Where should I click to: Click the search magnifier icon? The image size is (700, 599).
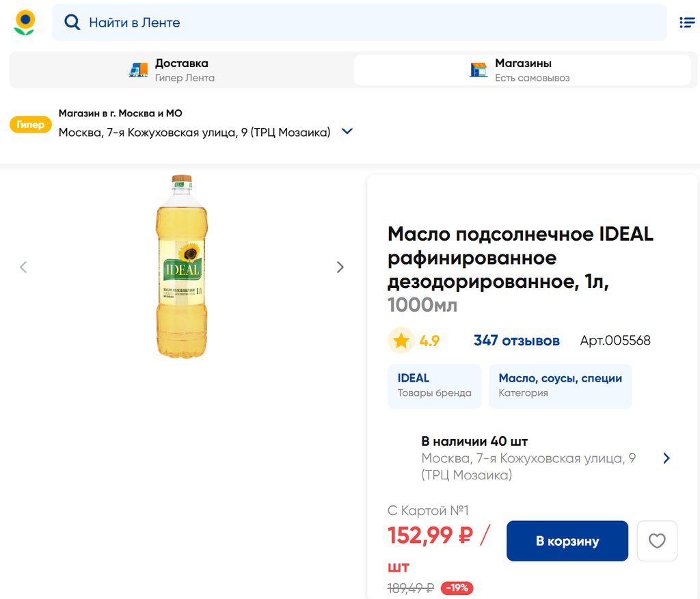[72, 23]
